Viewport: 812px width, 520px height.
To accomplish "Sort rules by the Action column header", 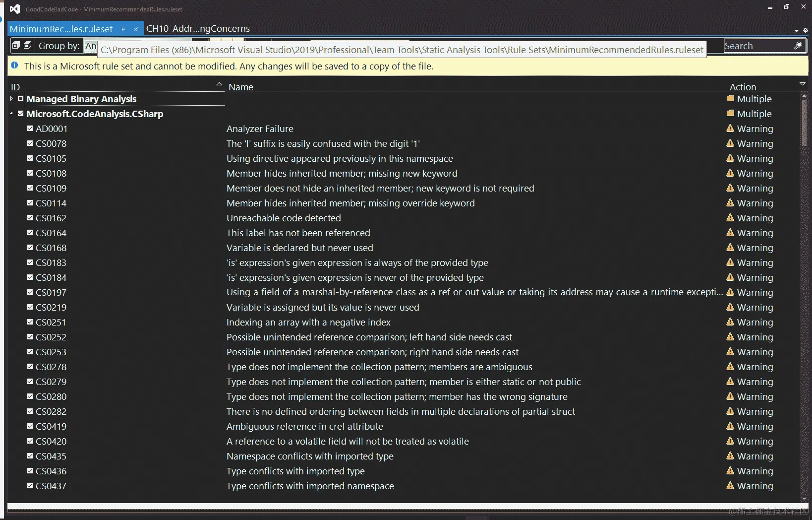I will tap(743, 87).
